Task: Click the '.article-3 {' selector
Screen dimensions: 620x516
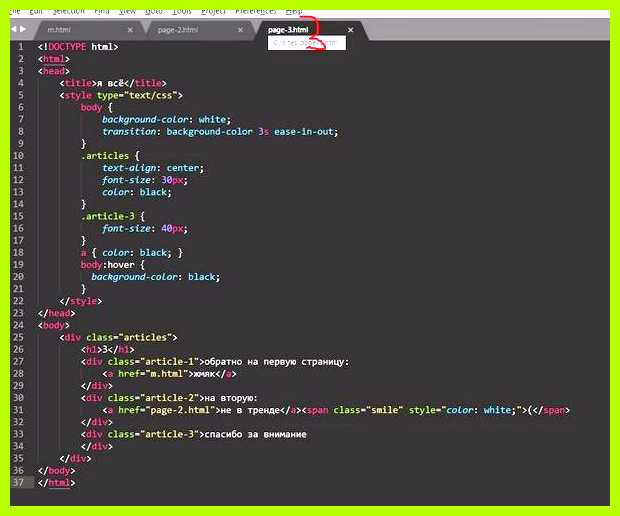Action: (x=113, y=216)
